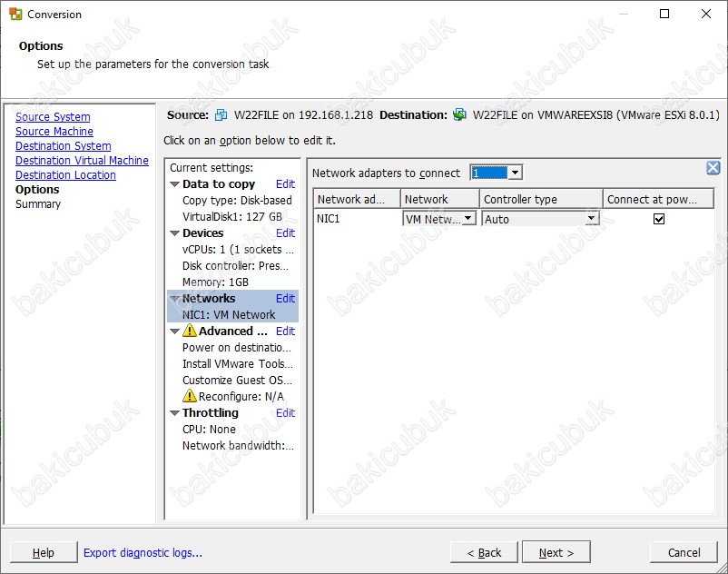Collapse the Devices section
The height and width of the screenshot is (574, 728).
point(174,233)
